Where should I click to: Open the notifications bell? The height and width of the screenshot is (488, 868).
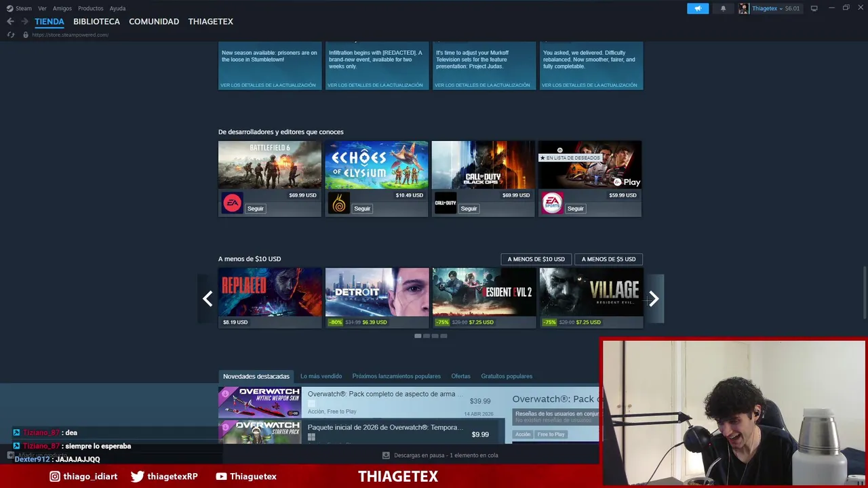tap(723, 8)
